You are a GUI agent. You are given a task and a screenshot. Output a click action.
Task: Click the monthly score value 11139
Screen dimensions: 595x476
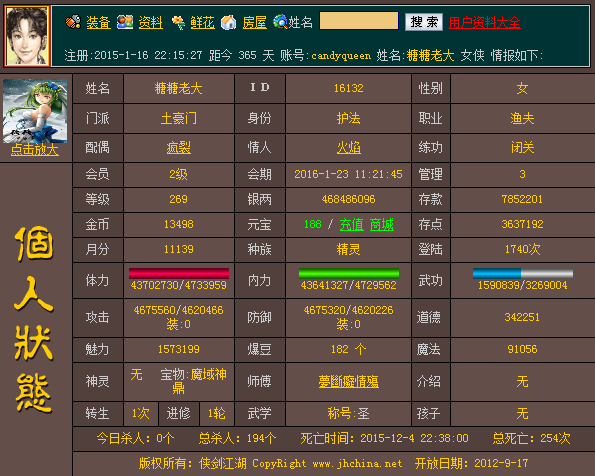tap(179, 249)
